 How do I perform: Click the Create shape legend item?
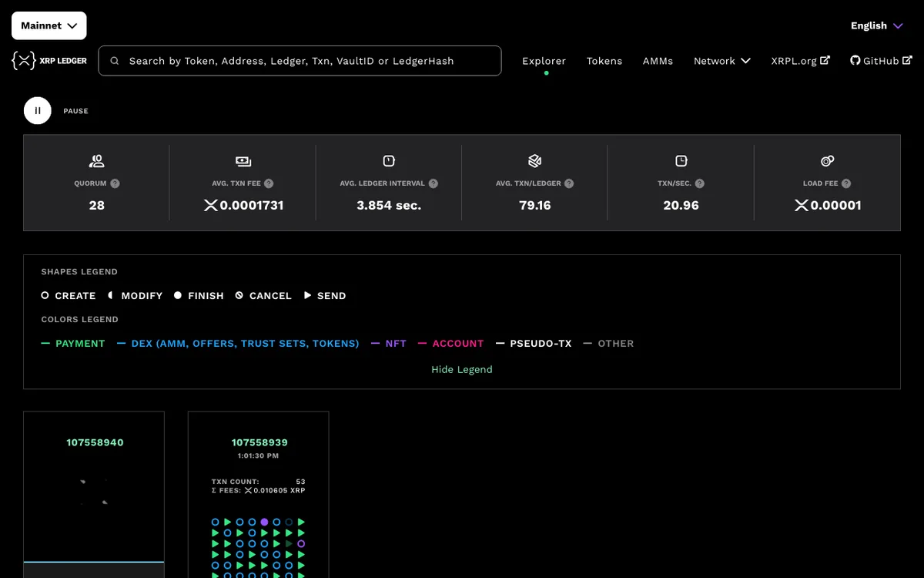[x=69, y=296]
